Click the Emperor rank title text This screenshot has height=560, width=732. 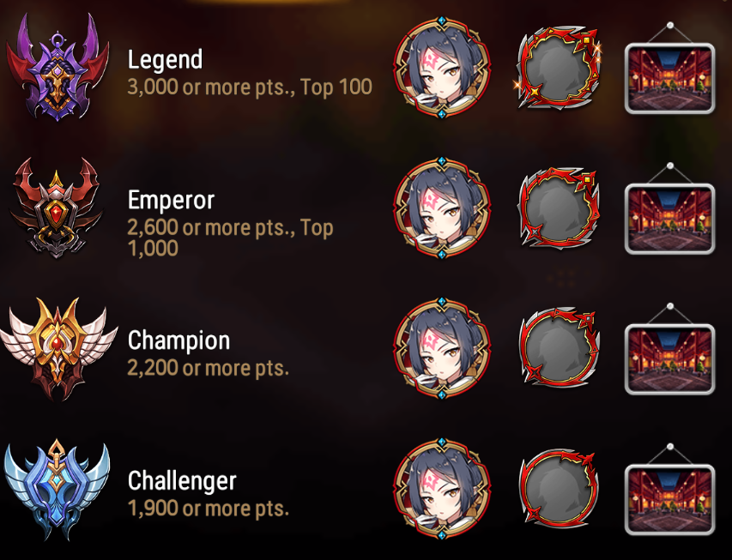point(172,201)
